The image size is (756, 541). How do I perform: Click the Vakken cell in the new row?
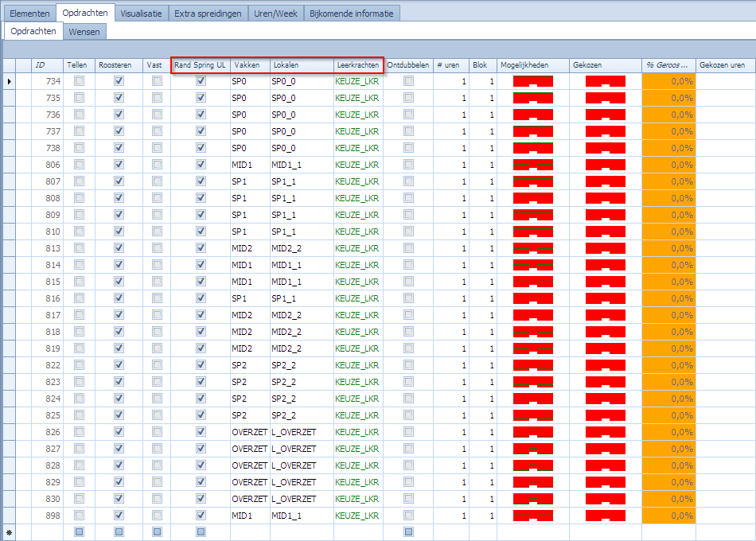click(x=250, y=532)
